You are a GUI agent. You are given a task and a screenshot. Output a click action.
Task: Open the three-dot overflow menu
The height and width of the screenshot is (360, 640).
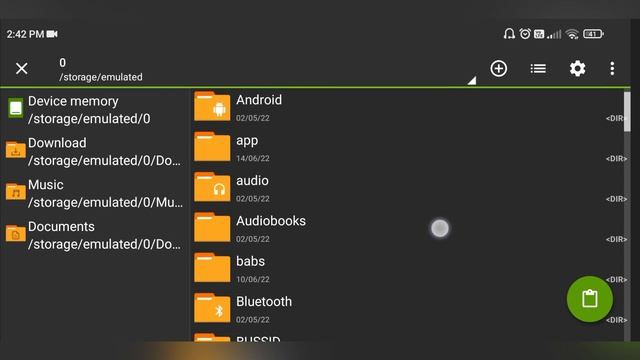[x=612, y=68]
